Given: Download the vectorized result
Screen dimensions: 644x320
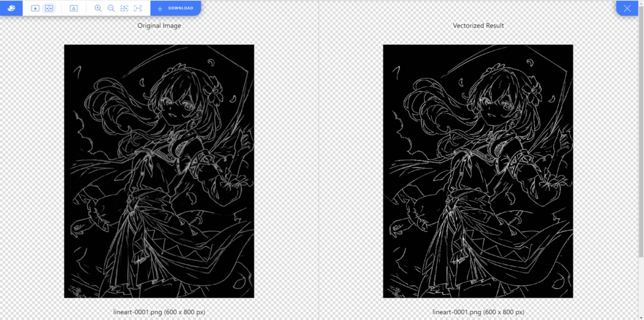Looking at the screenshot, I should pos(175,8).
